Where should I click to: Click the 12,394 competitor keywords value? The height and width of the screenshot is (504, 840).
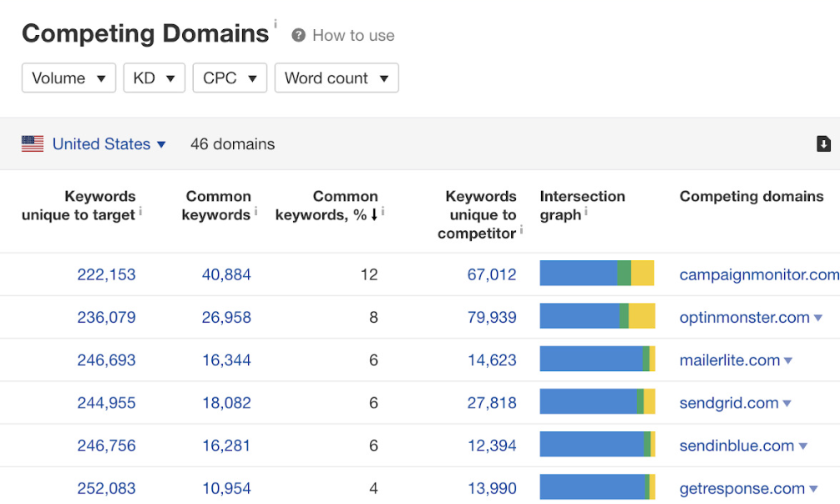pos(492,446)
